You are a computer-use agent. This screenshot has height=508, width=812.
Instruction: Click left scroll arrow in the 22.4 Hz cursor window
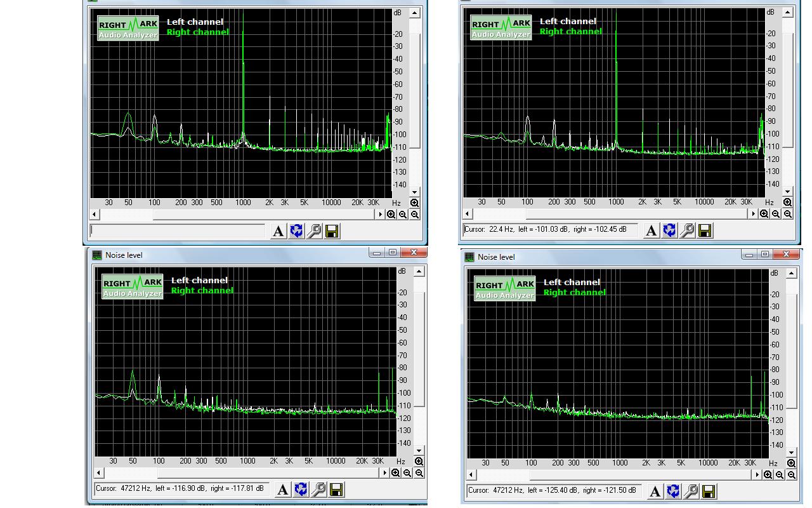coord(468,214)
